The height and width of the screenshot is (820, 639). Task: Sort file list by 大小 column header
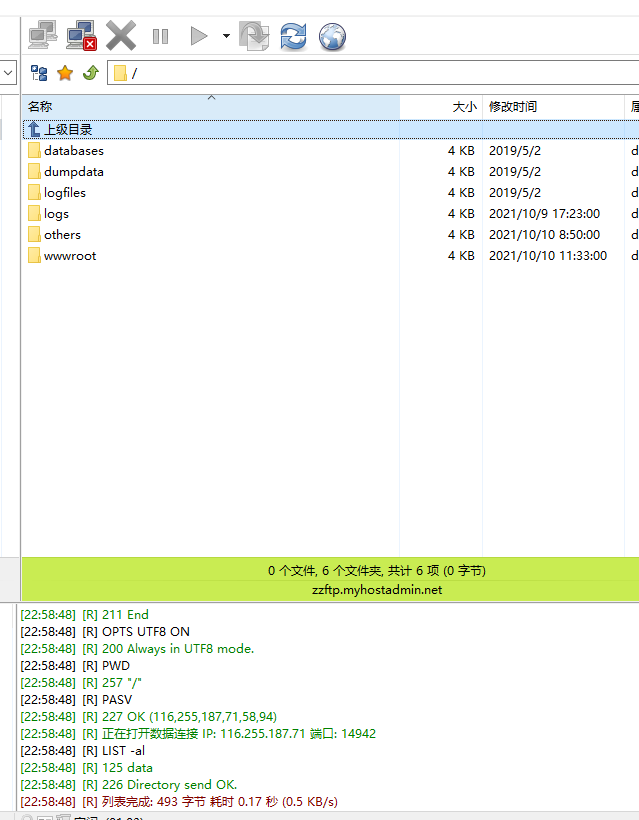(x=464, y=106)
